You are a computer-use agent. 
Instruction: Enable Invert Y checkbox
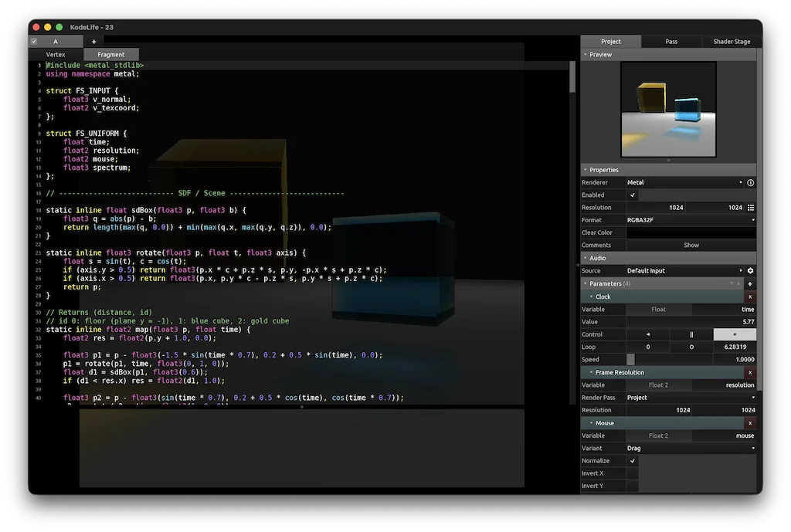(x=632, y=486)
